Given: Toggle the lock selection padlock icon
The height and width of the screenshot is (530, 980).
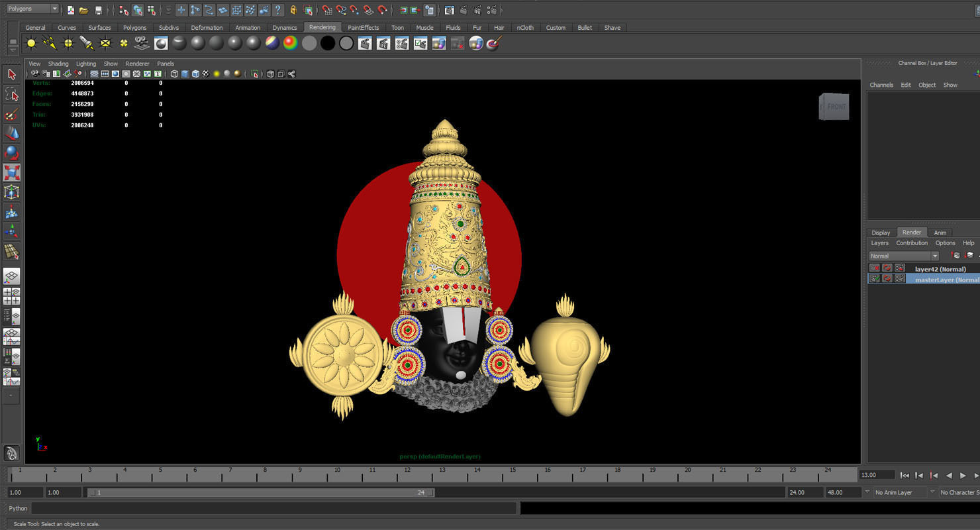Looking at the screenshot, I should point(293,10).
